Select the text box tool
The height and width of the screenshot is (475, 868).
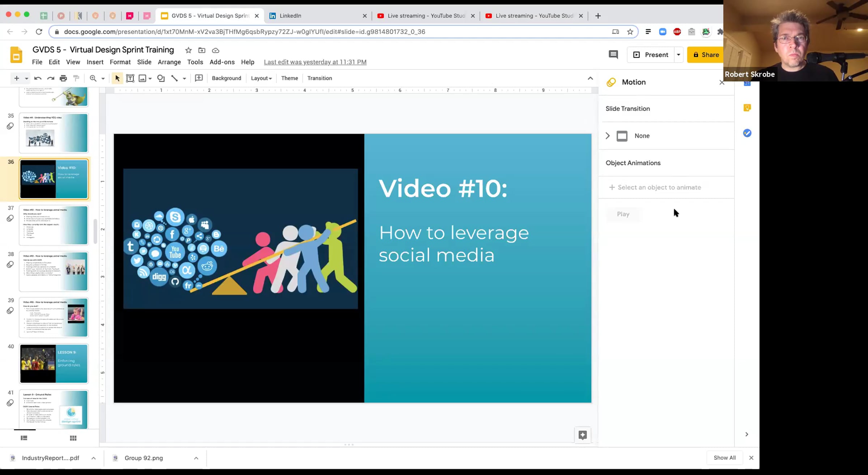click(130, 78)
